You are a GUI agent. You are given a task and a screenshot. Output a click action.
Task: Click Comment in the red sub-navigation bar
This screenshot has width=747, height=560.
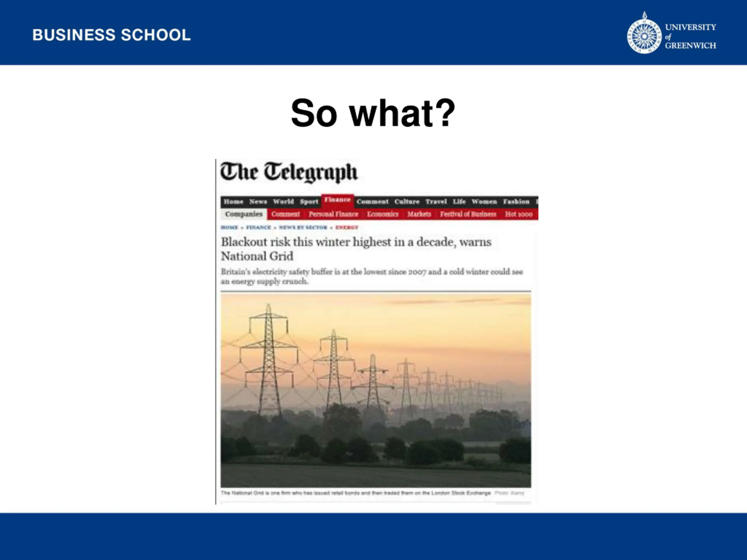(x=285, y=214)
